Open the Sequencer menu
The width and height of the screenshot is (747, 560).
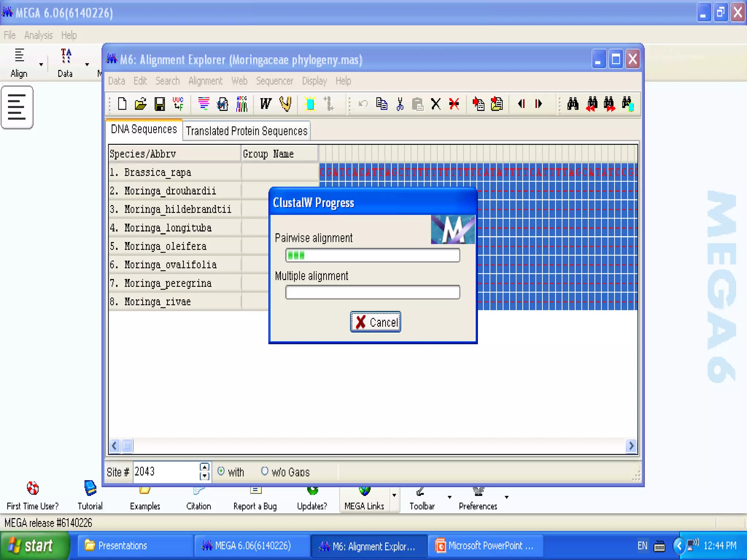[x=274, y=81]
